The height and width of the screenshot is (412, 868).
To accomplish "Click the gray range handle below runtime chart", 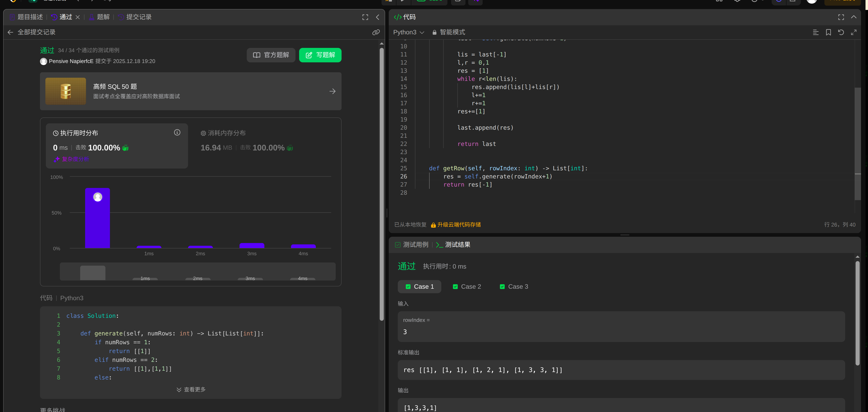I will pyautogui.click(x=93, y=272).
